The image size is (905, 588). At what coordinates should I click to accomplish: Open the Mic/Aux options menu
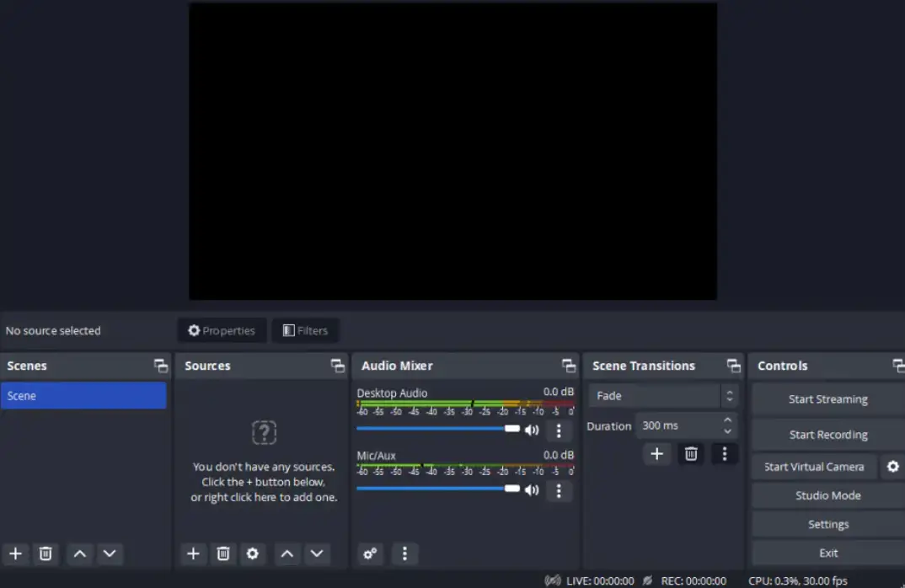coord(559,491)
